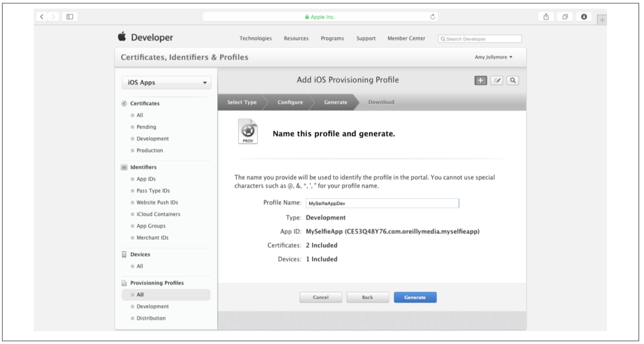The height and width of the screenshot is (344, 644).
Task: Click the plus icon to add profile
Action: coord(480,80)
